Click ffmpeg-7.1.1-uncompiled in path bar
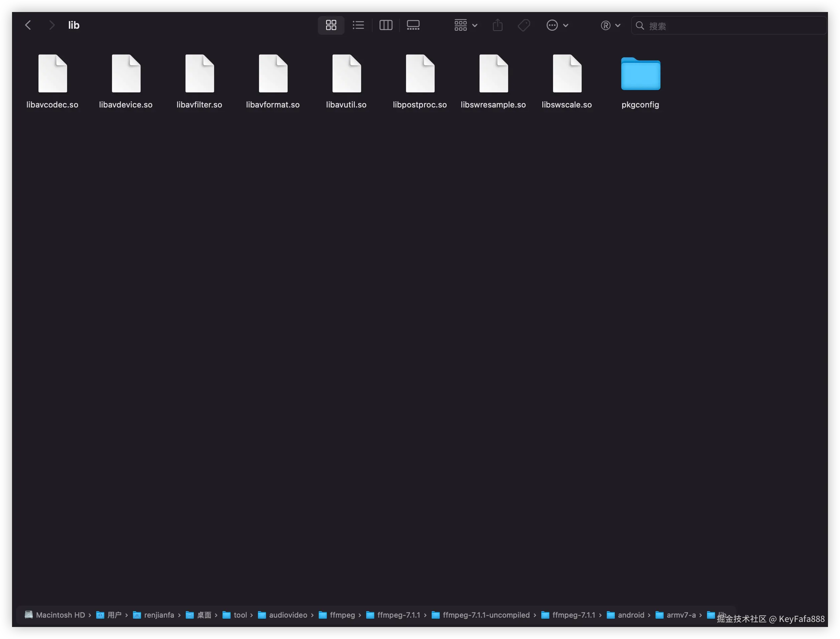 point(485,615)
